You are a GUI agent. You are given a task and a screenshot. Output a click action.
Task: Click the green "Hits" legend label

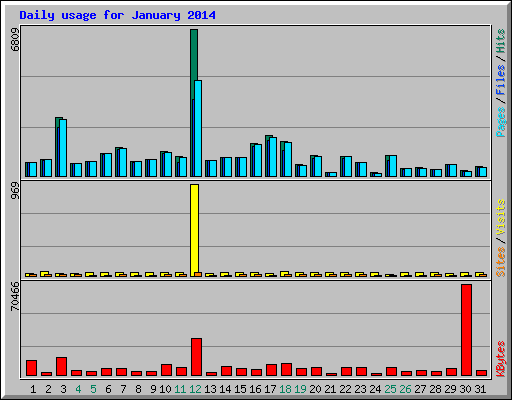pos(500,41)
